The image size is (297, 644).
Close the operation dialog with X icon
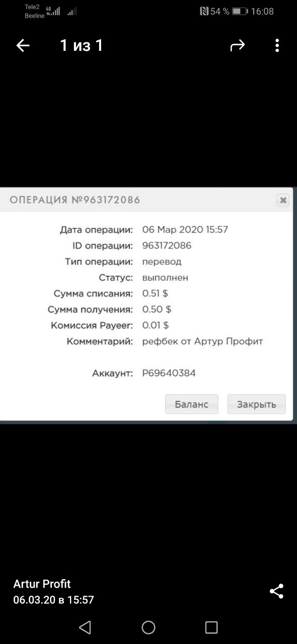(x=283, y=200)
